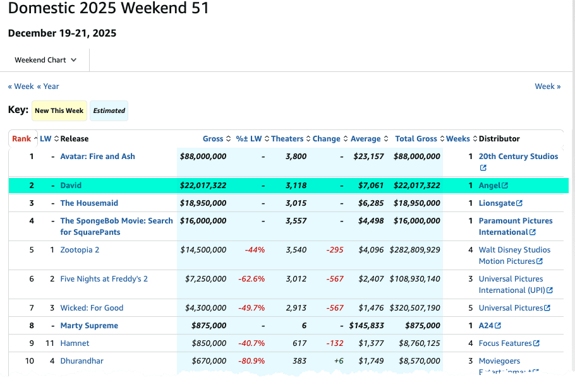The height and width of the screenshot is (392, 575).
Task: Go to previous week link
Action: point(21,86)
